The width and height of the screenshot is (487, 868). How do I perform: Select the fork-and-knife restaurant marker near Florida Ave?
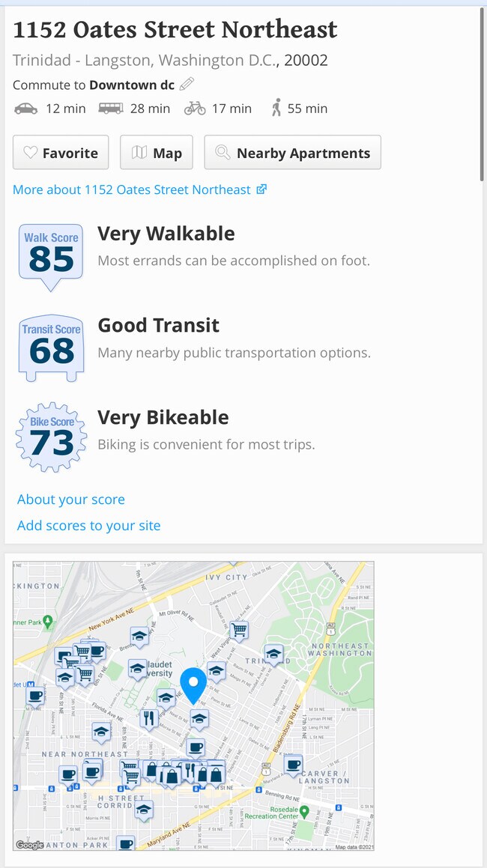[149, 719]
